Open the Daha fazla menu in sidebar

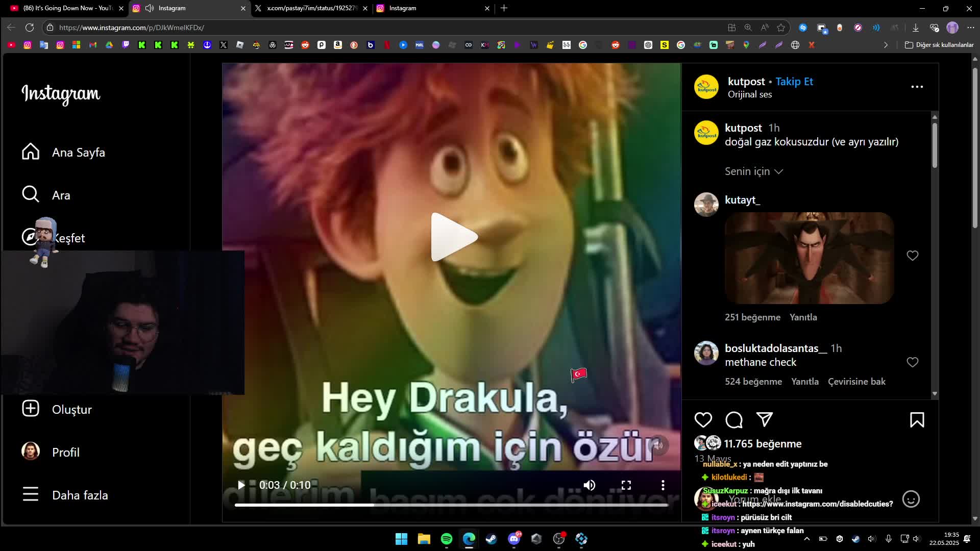(x=65, y=495)
